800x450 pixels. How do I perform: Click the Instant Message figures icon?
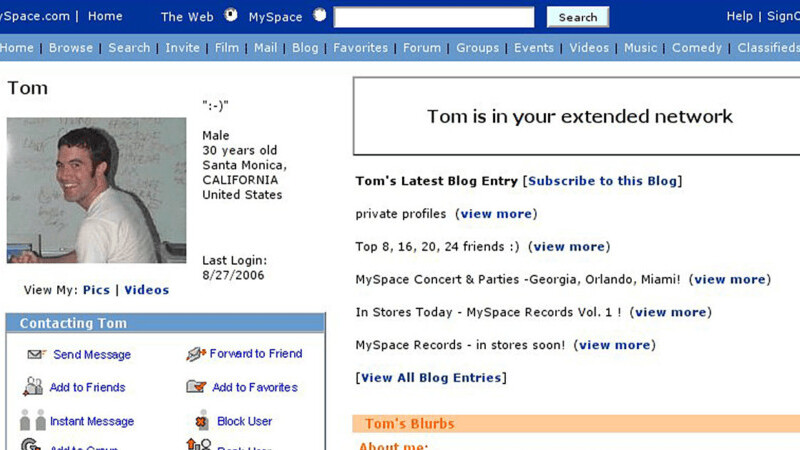33,420
